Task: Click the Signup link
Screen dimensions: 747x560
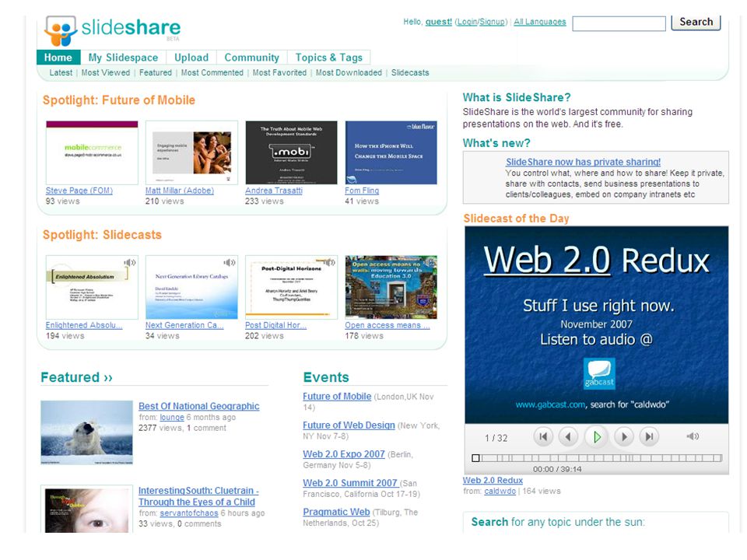Action: [492, 22]
